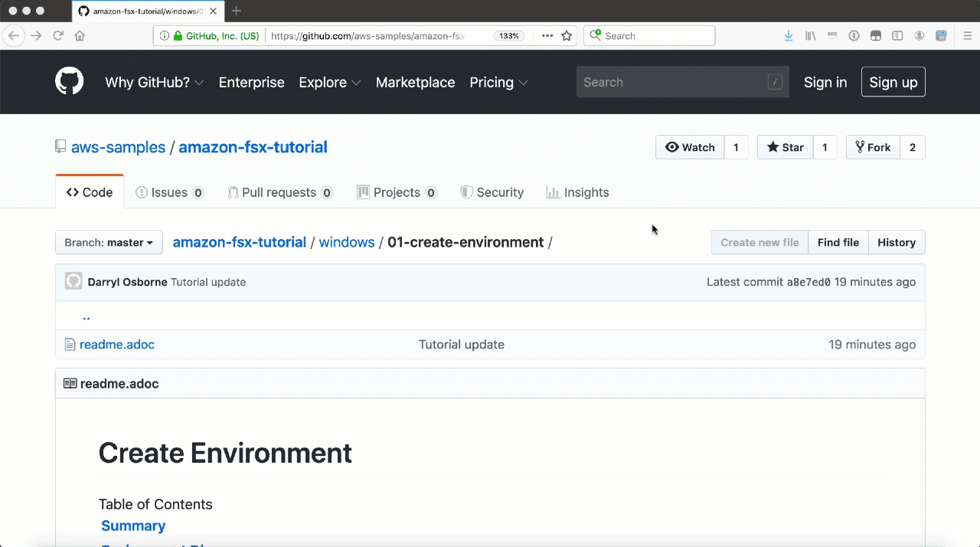Bookmark this page with the star icon
The width and height of the screenshot is (980, 547).
pyautogui.click(x=567, y=36)
